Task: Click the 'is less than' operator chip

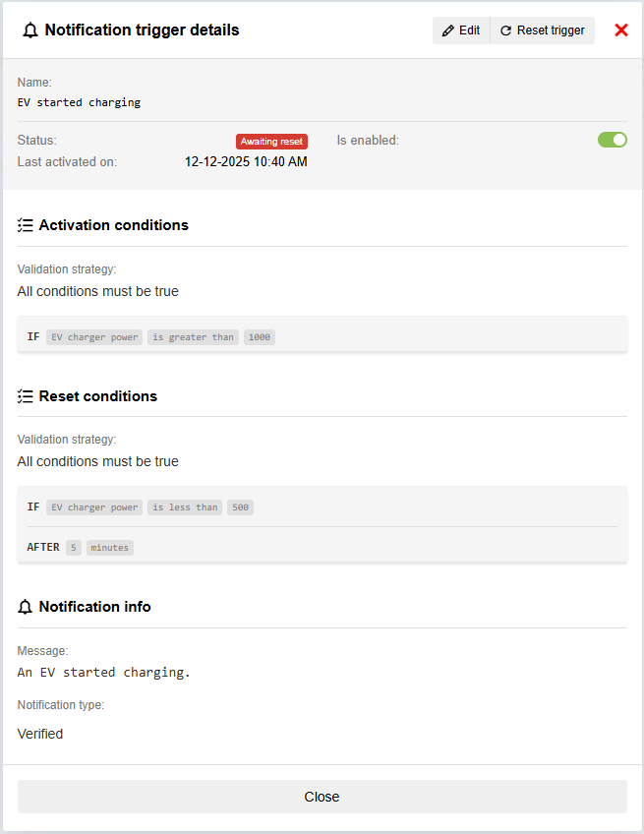Action: click(185, 507)
